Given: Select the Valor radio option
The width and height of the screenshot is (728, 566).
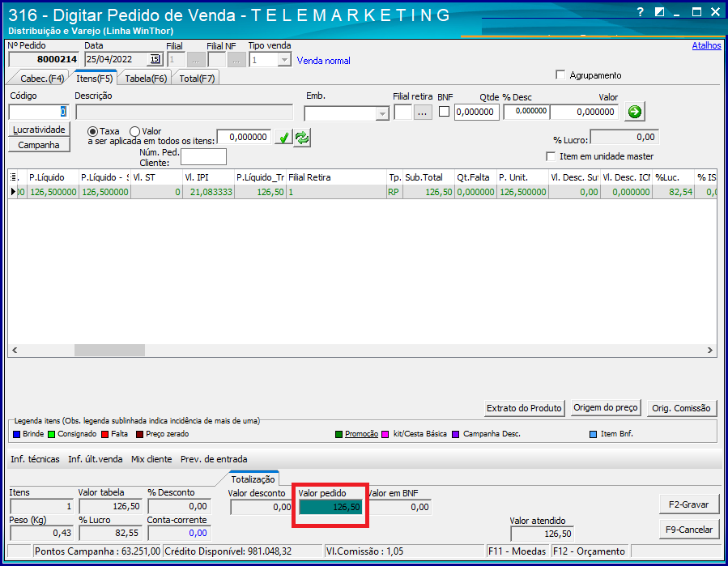Looking at the screenshot, I should 134,131.
